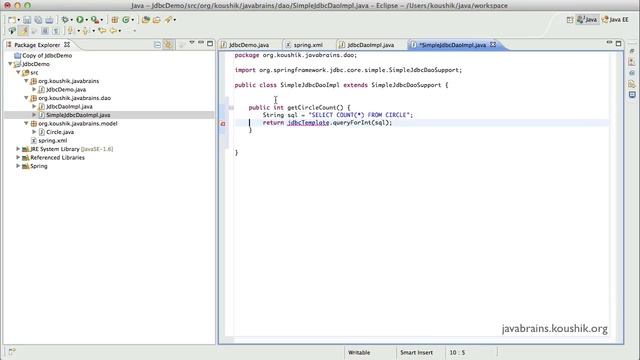Click the Search flashlight toolbar icon

coord(168,20)
